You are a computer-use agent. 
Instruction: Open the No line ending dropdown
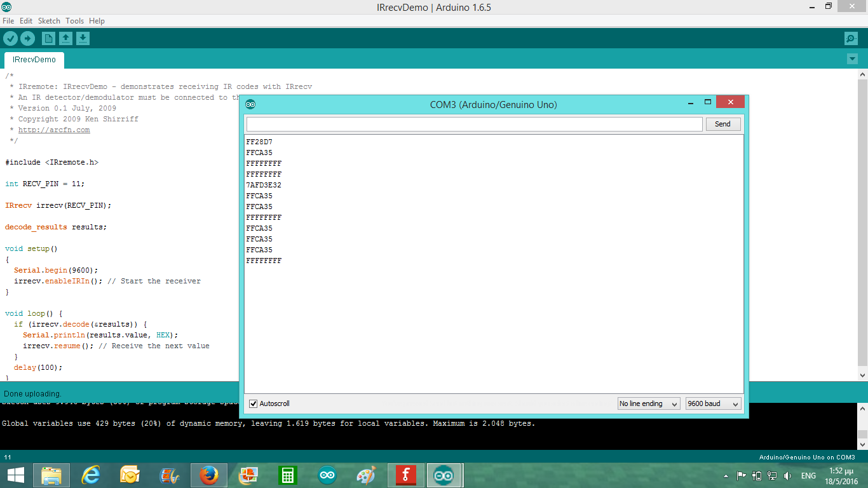click(x=649, y=403)
